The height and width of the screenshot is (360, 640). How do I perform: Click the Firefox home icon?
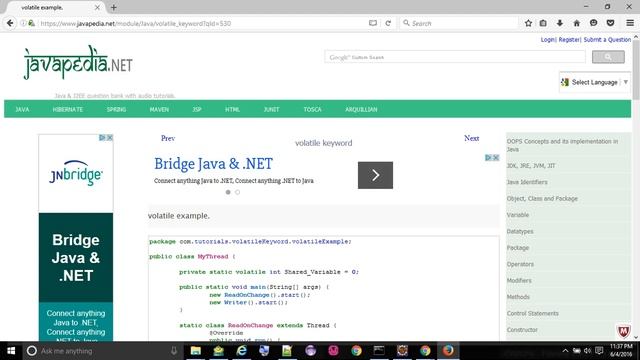576,23
